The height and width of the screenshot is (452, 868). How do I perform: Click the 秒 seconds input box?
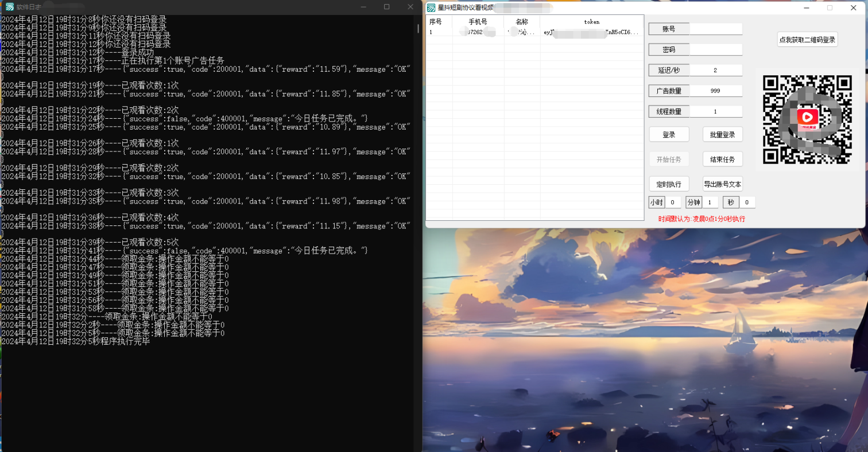pos(747,202)
